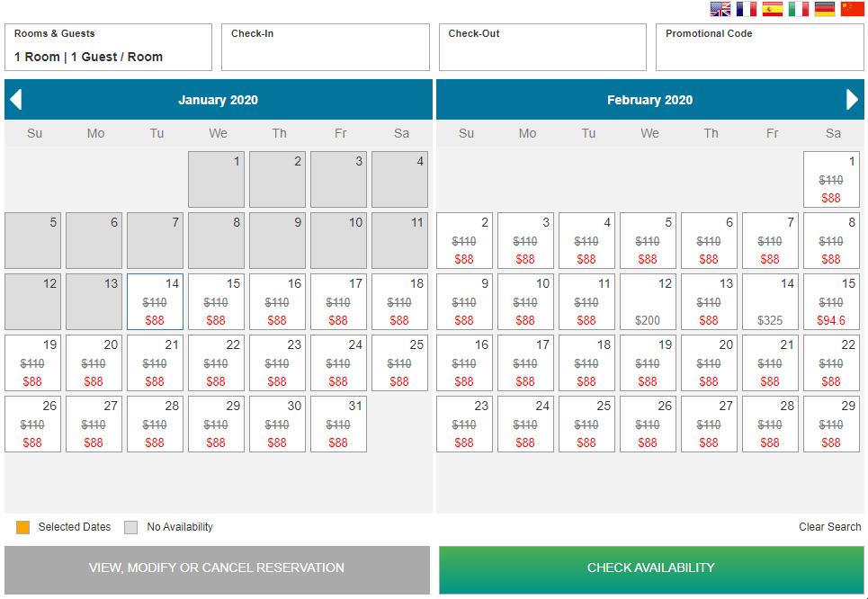Switch to Chinese using the flag
This screenshot has height=599, width=868.
coord(852,9)
